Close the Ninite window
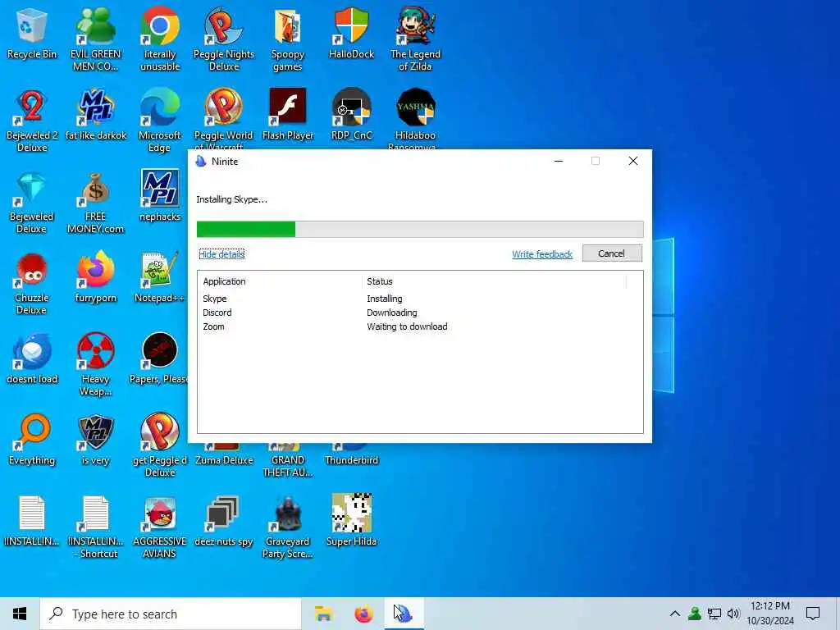 (632, 162)
